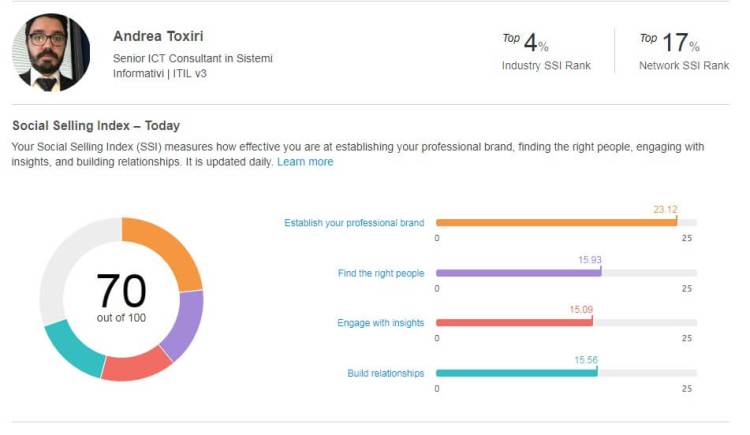Click the teal Build relationships bar
This screenshot has width=750, height=435.
tap(516, 373)
